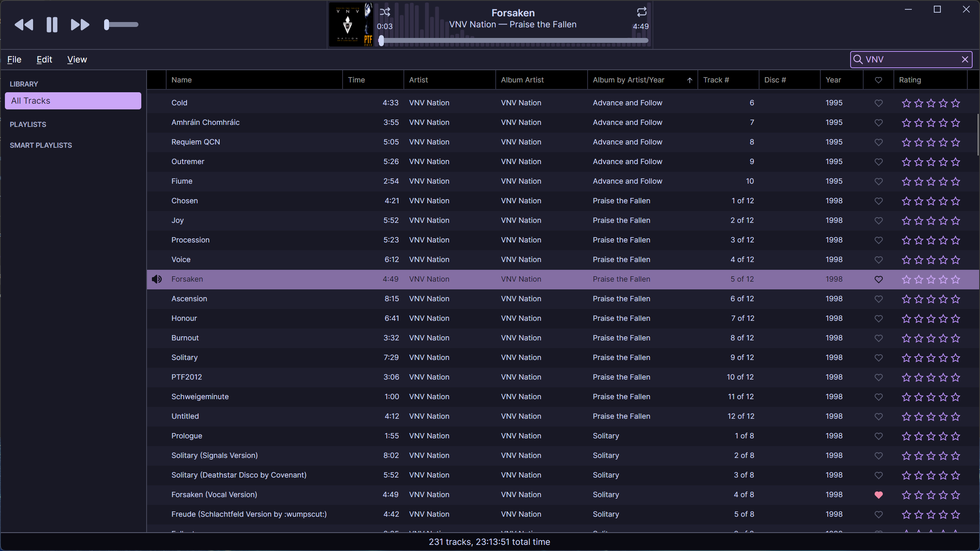Open the File menu

point(14,60)
